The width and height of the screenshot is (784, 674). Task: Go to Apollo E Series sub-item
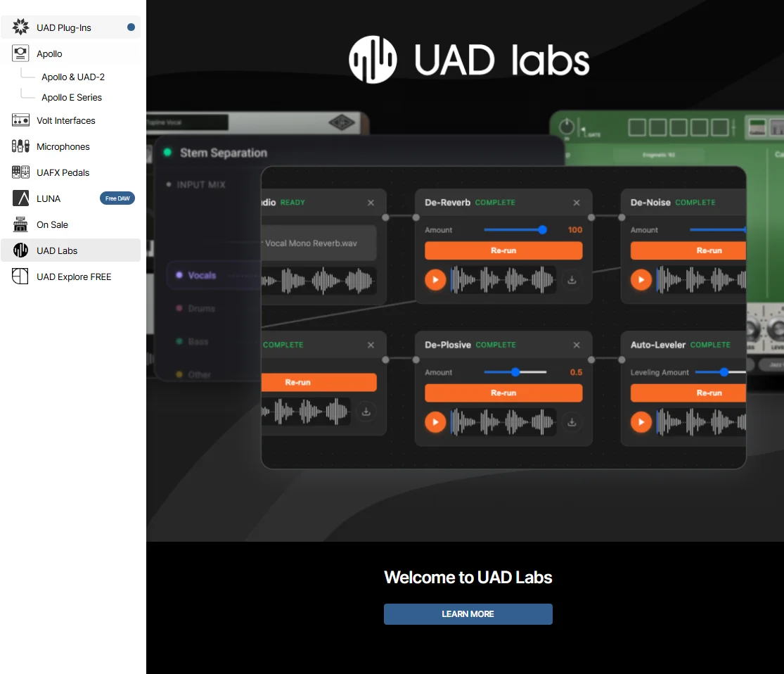pyautogui.click(x=72, y=98)
